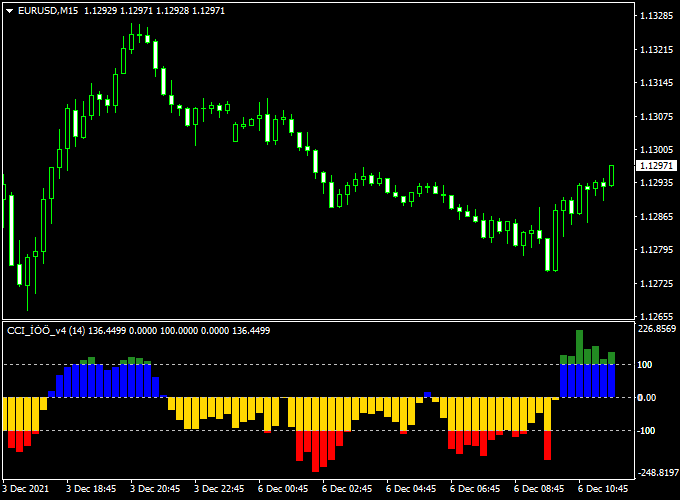The width and height of the screenshot is (680, 500).
Task: Click the 1.13215 price scale label
Action: coord(657,49)
